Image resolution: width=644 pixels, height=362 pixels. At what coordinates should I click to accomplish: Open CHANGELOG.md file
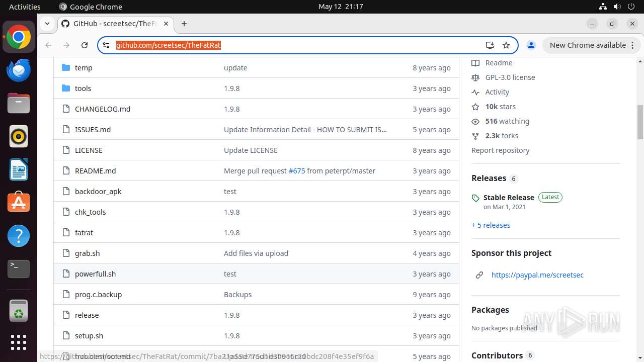103,109
